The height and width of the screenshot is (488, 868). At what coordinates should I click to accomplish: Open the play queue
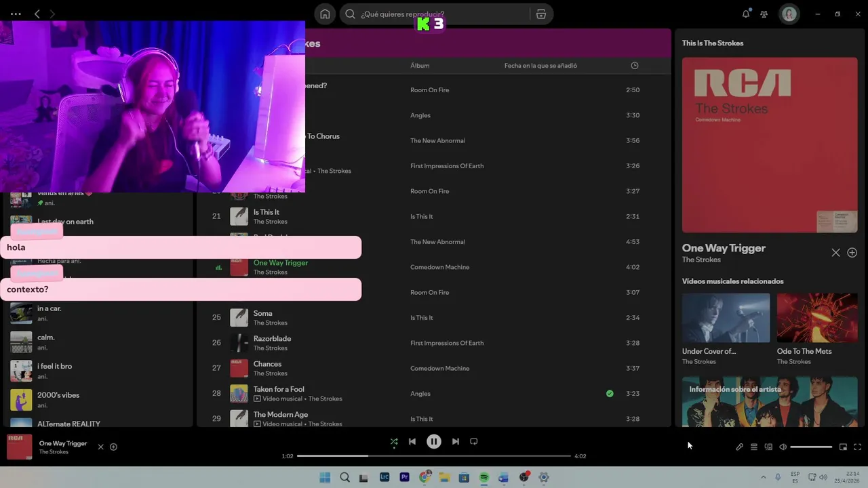[753, 447]
